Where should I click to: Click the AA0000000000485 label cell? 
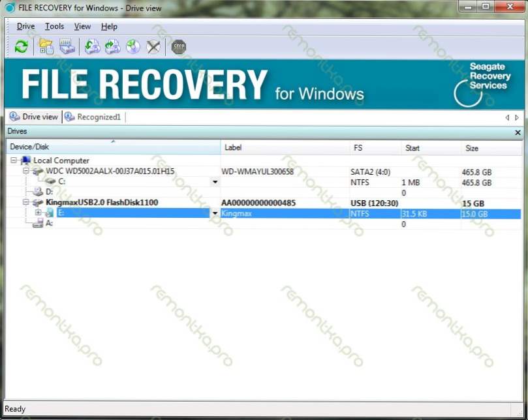pos(258,203)
